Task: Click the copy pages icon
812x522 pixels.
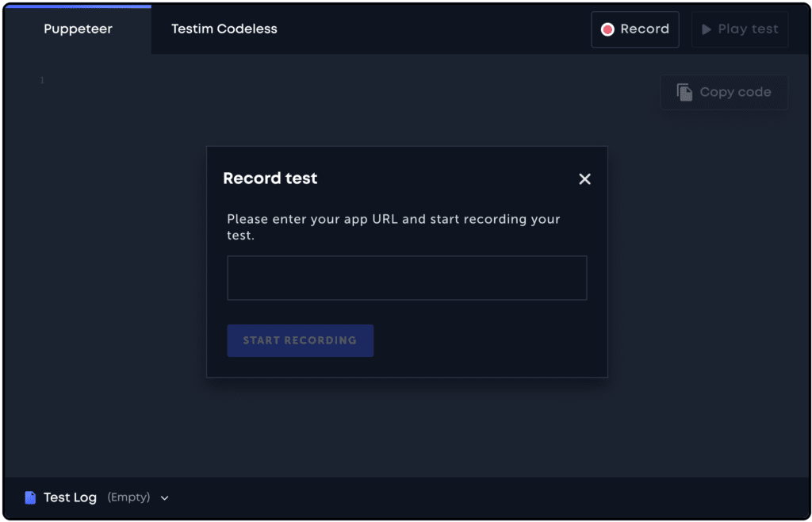Action: click(684, 92)
